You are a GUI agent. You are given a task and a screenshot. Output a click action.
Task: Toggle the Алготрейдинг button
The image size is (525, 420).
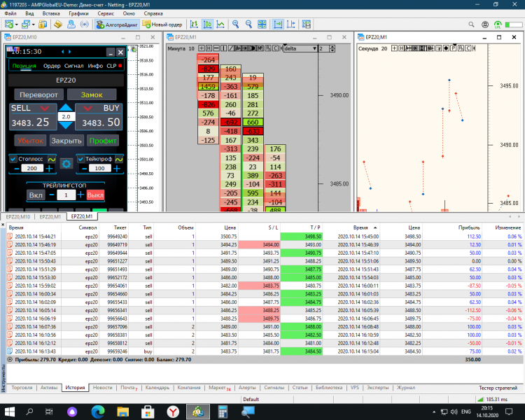point(117,24)
